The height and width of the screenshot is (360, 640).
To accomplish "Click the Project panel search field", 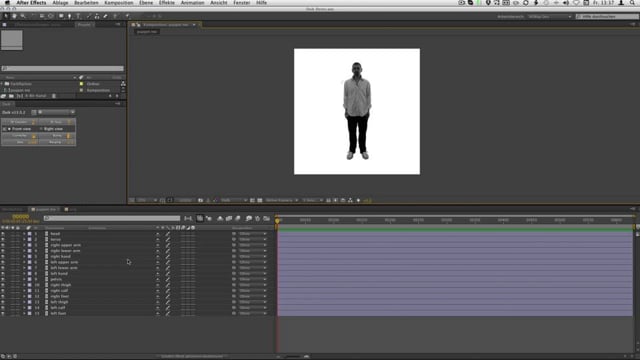I will pos(62,69).
